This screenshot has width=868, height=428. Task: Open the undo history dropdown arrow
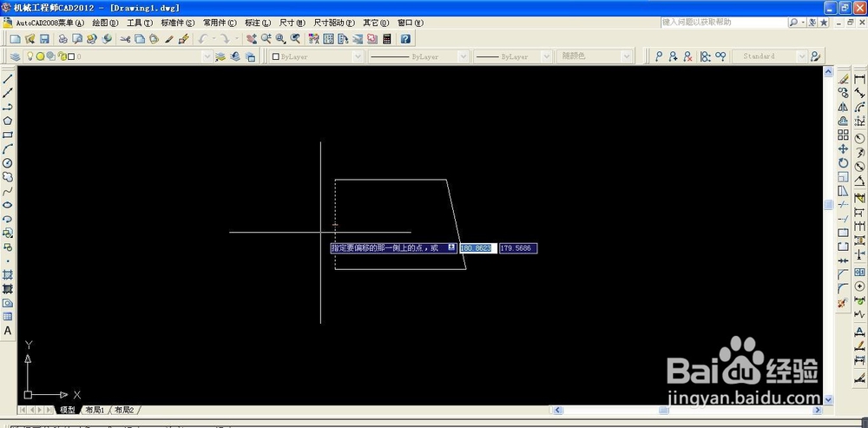click(x=214, y=39)
